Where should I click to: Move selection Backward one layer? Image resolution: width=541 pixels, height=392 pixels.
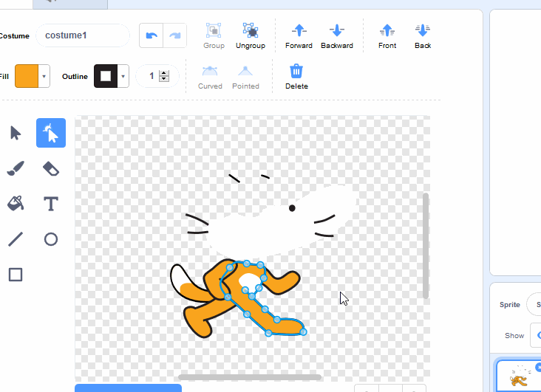(337, 36)
